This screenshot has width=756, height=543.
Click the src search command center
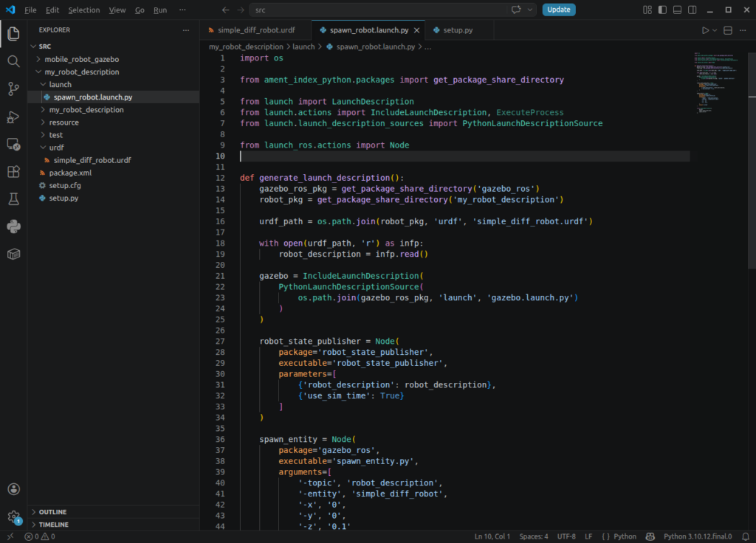(x=394, y=10)
